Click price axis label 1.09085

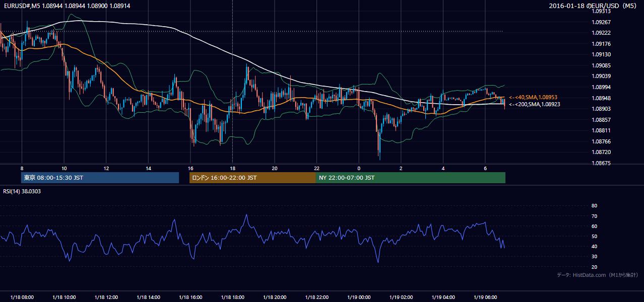601,65
